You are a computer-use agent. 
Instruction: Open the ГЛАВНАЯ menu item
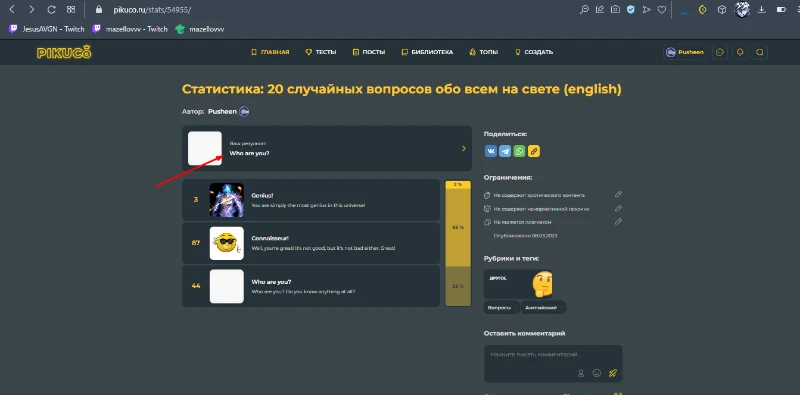(270, 52)
